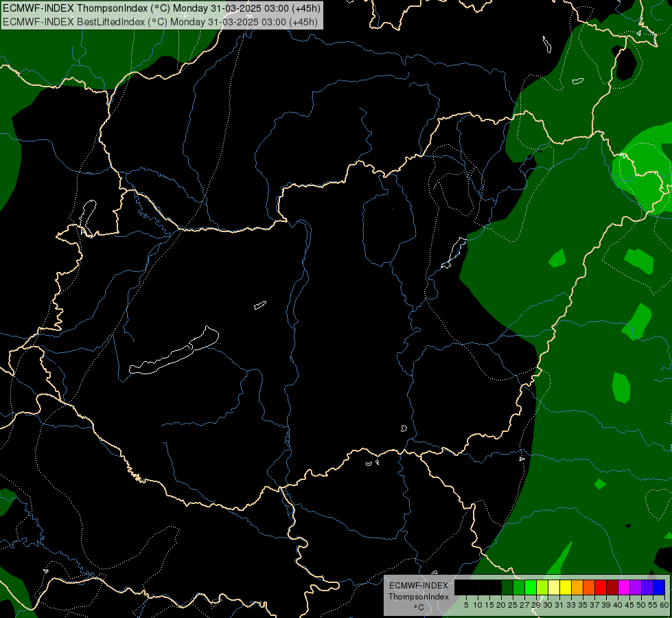Click the legend value 35

583,605
